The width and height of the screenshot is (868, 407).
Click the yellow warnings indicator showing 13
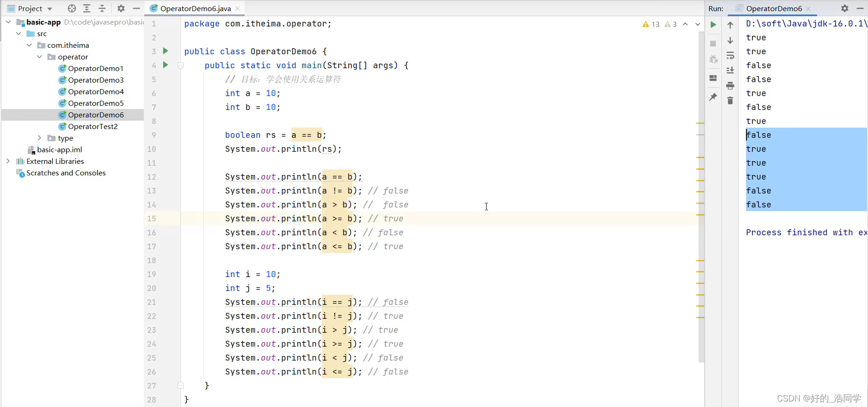point(651,24)
